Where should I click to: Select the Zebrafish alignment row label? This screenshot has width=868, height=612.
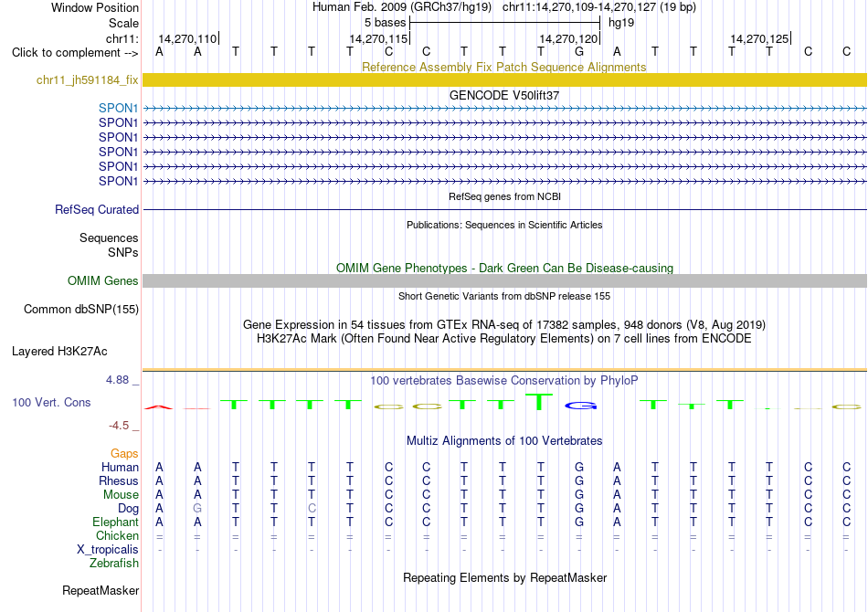[114, 564]
